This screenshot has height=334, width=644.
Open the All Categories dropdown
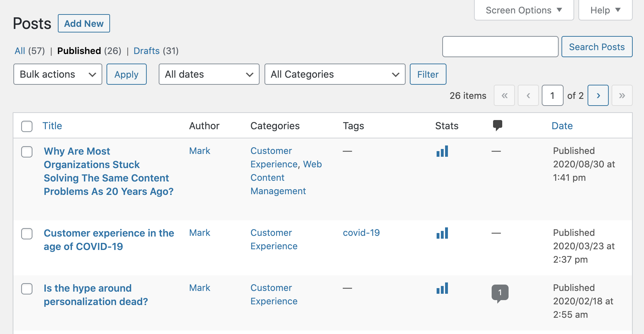click(335, 74)
